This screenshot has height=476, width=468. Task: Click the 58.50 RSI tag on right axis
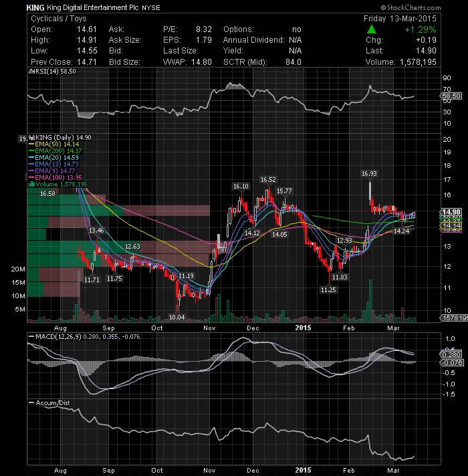pos(451,96)
